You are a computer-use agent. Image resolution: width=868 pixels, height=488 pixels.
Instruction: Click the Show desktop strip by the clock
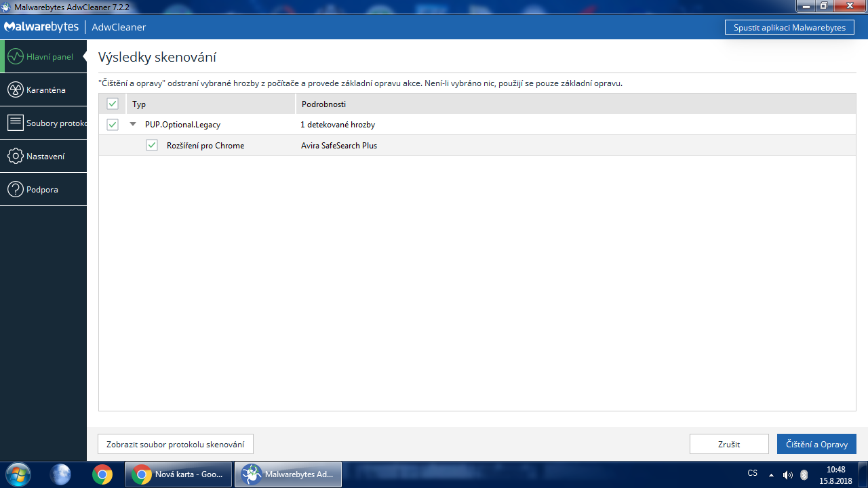(x=863, y=474)
